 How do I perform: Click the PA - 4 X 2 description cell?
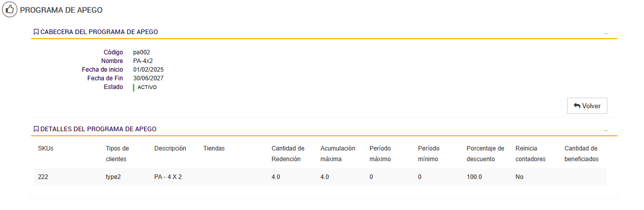point(168,177)
